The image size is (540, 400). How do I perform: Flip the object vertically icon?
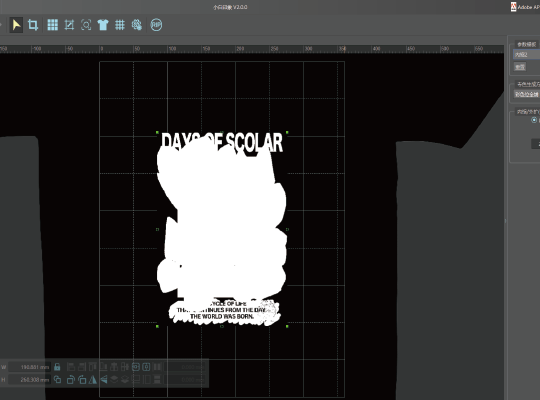coord(103,379)
